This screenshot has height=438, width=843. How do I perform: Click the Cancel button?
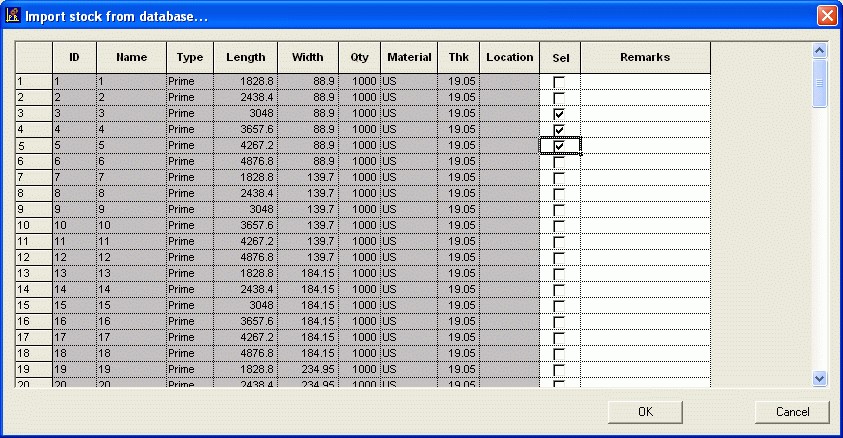[x=792, y=411]
